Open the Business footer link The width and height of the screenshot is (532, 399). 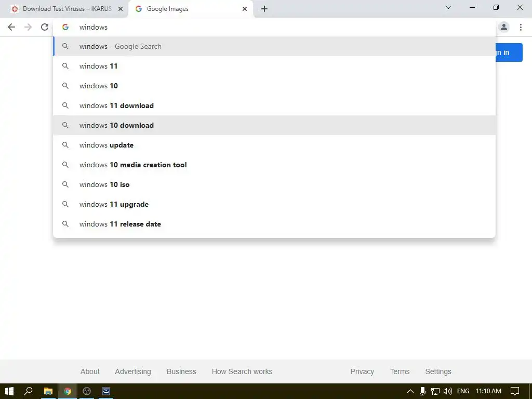[x=181, y=371]
